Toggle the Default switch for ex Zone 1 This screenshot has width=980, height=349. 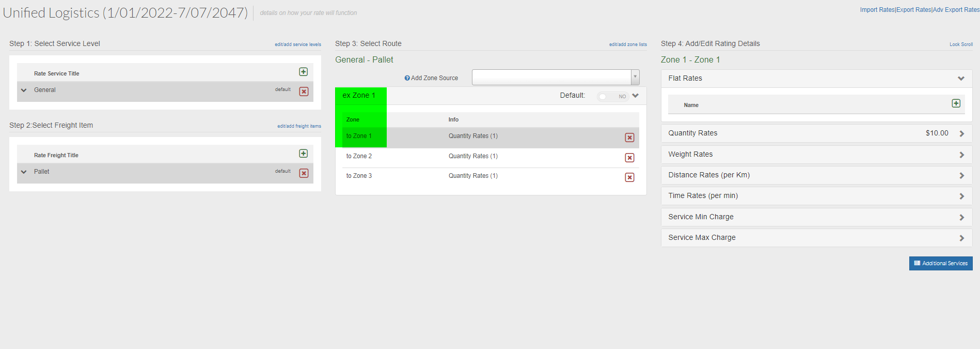click(612, 97)
